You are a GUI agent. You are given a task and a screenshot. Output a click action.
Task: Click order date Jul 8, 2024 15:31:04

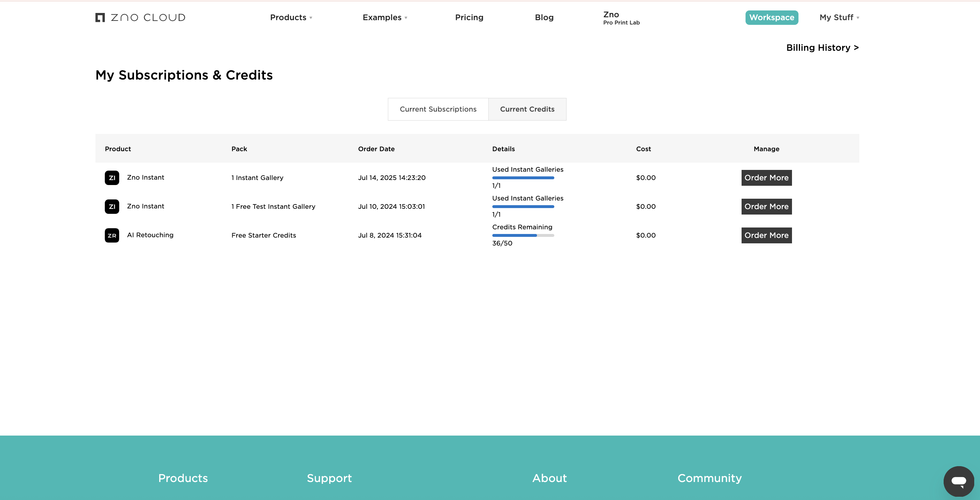pos(390,235)
